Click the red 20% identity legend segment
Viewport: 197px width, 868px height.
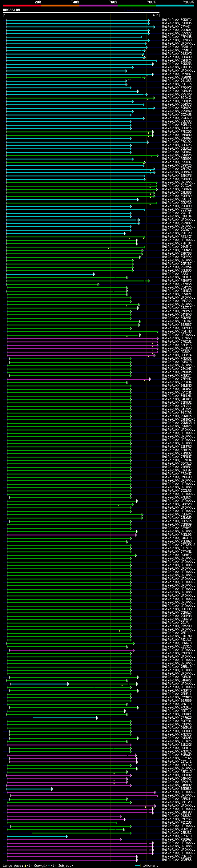click(22, 6)
